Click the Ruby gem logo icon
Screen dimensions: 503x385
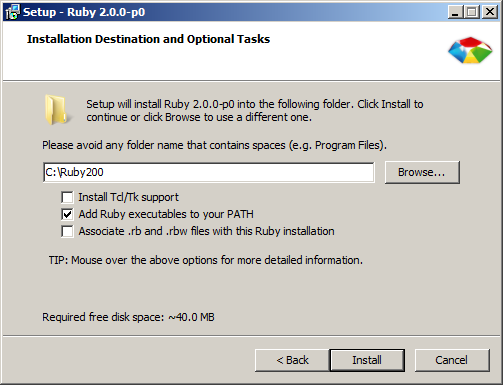click(x=470, y=50)
